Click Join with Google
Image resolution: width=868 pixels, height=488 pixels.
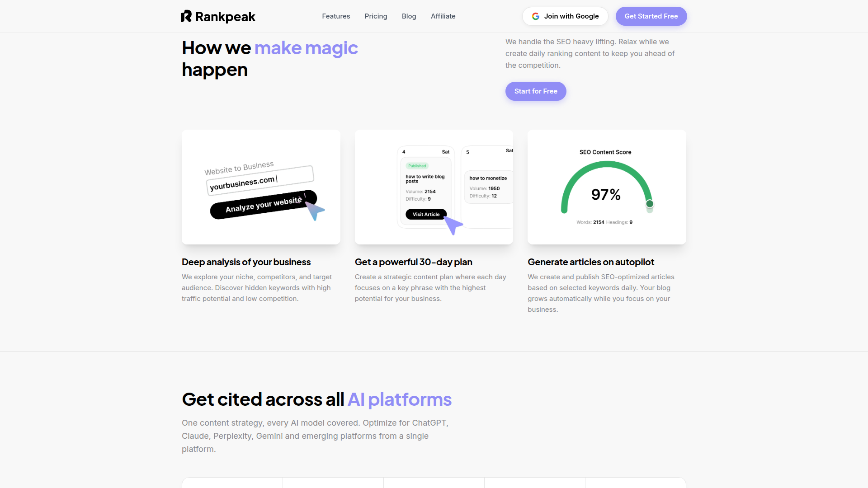pos(565,16)
